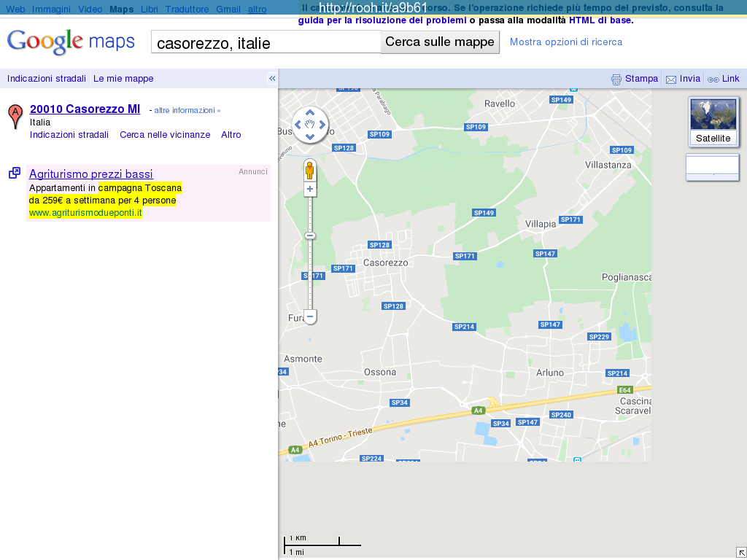Pan the map up with arrow
747x560 pixels.
310,113
